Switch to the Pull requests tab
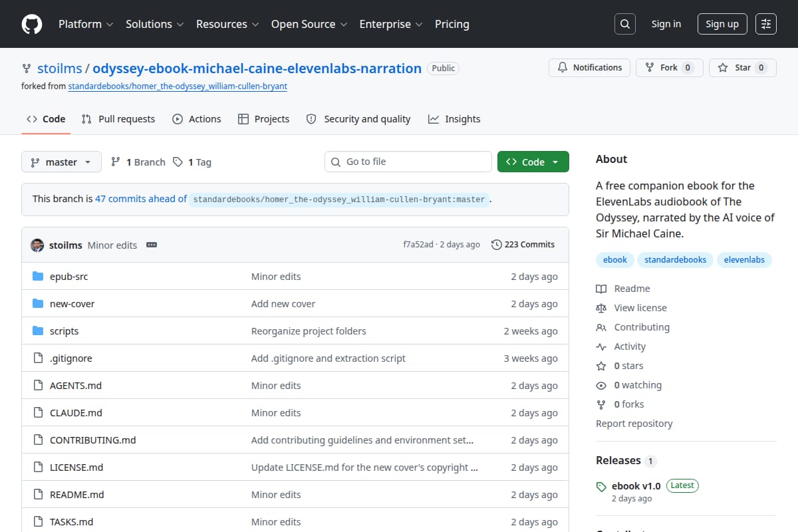 click(x=118, y=119)
